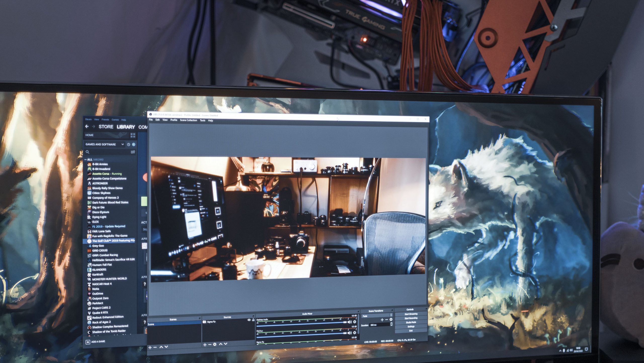
Task: Open OBS Profile menu
Action: click(x=174, y=120)
